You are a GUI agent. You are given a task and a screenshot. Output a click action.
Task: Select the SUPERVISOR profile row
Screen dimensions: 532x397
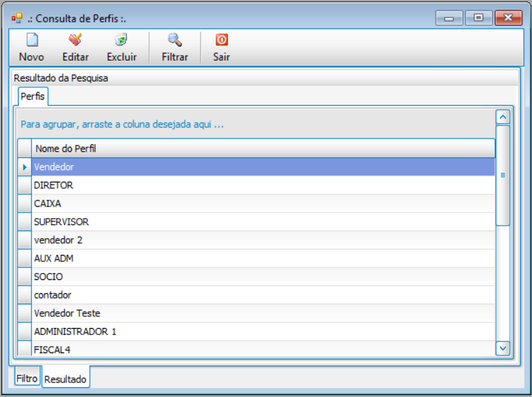(264, 221)
